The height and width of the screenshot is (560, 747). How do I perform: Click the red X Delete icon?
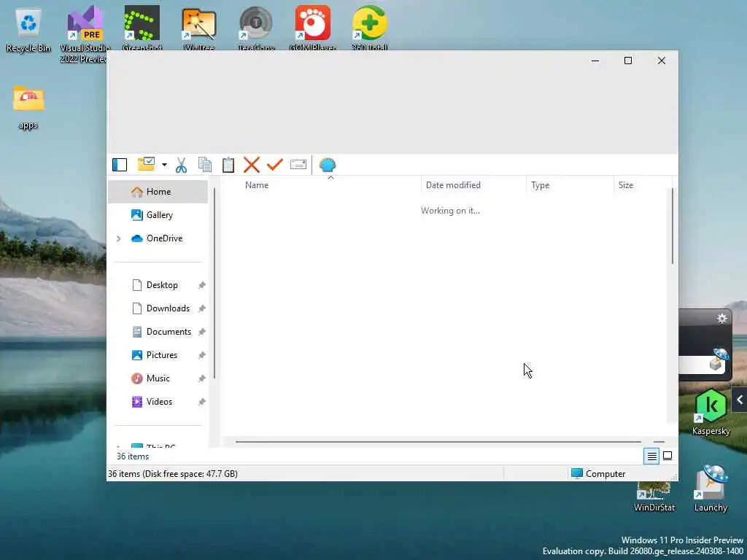point(252,165)
